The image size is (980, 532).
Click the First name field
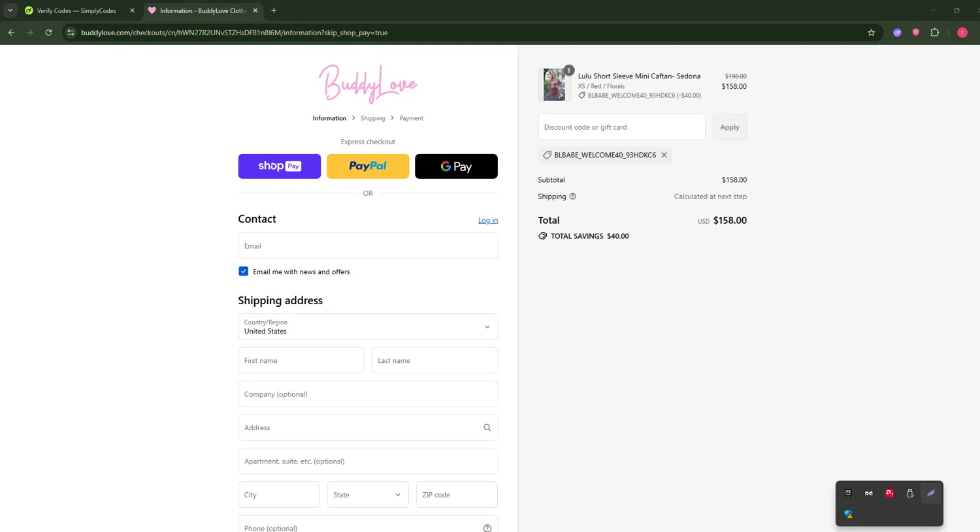coord(301,360)
